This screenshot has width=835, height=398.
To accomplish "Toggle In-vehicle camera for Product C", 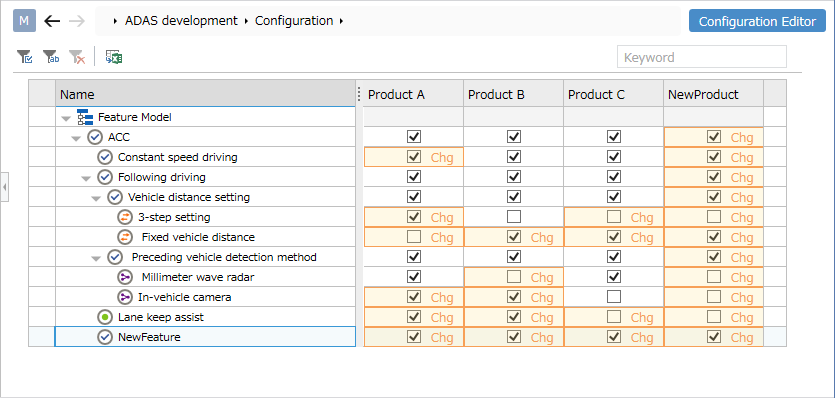I will click(x=614, y=297).
